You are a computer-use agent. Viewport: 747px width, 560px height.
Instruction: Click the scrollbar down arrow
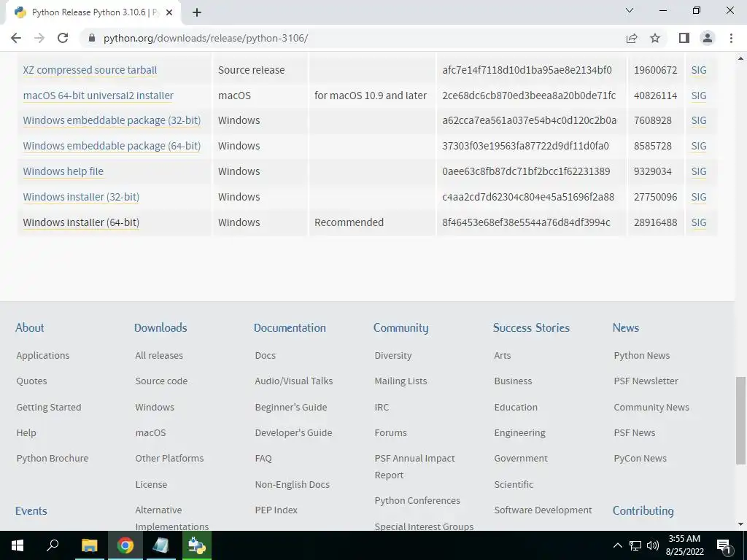tap(740, 525)
